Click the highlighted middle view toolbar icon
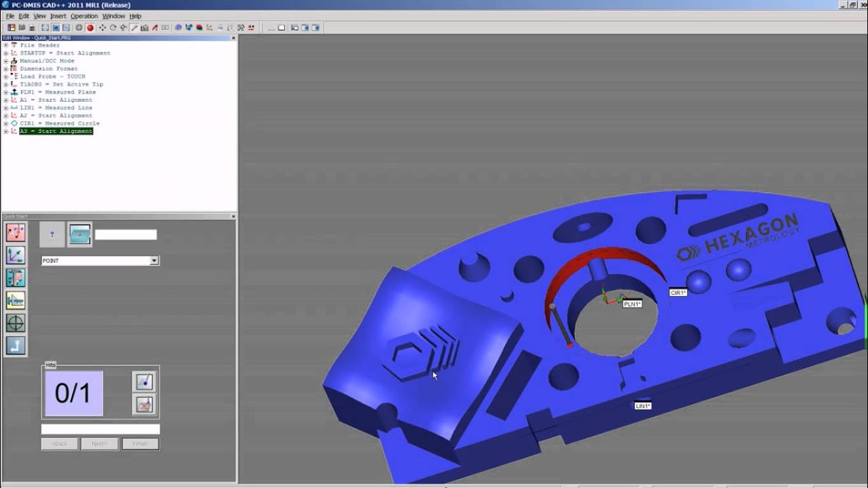868x488 pixels. pyautogui.click(x=56, y=28)
